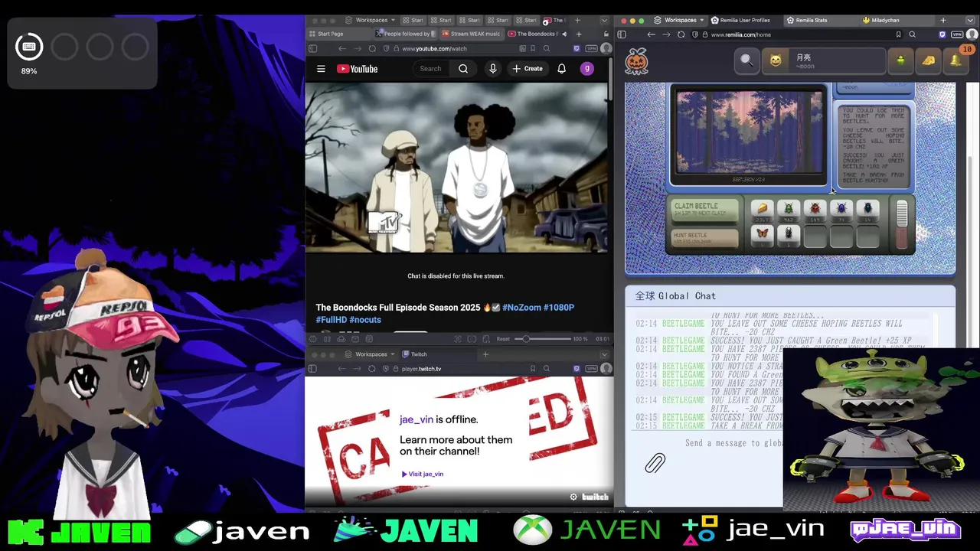The width and height of the screenshot is (980, 551).
Task: Click the cheese header icon
Action: click(928, 60)
